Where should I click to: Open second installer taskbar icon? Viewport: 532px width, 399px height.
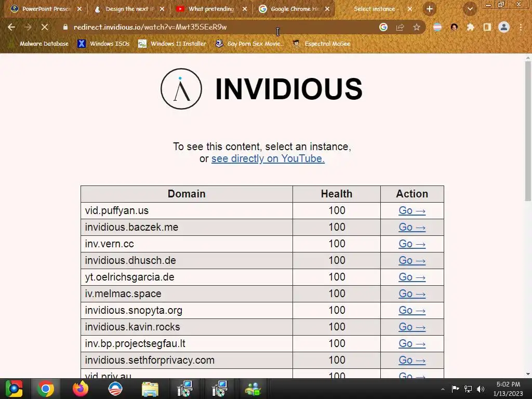coord(219,389)
